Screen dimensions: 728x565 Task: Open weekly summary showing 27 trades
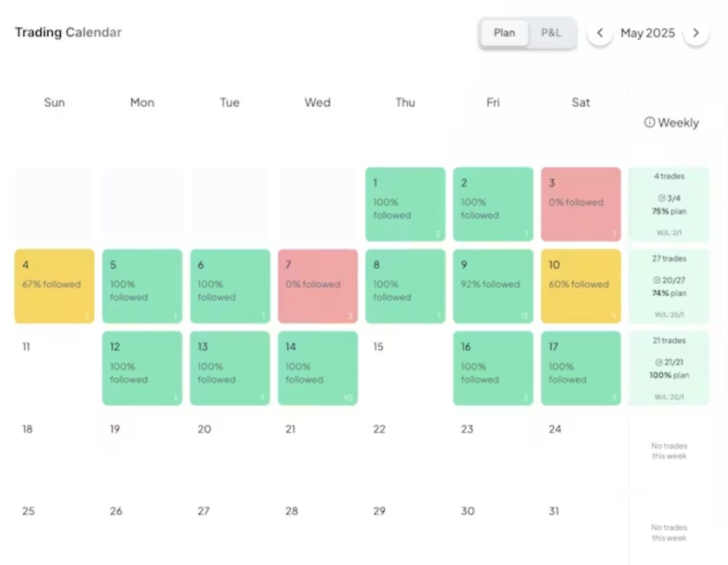[x=669, y=286]
